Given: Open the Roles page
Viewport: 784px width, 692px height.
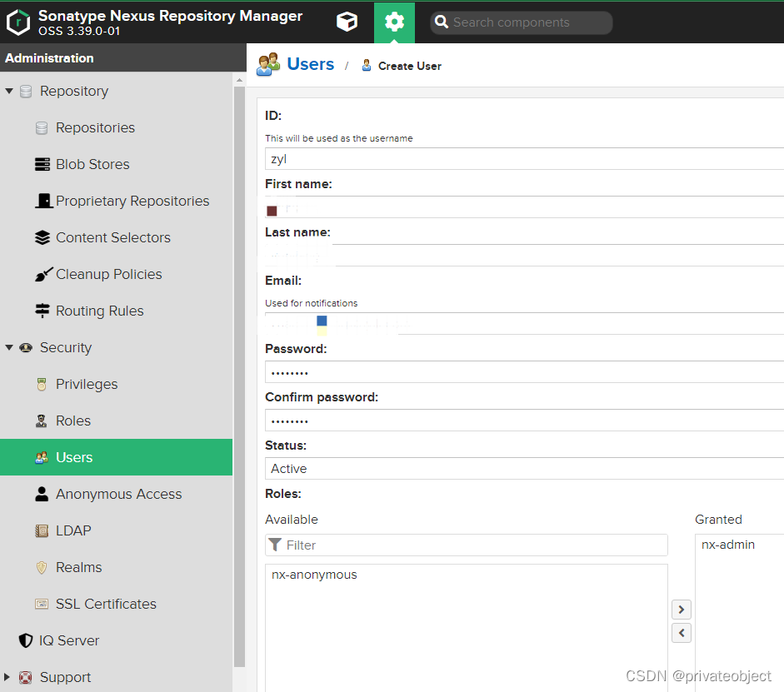Looking at the screenshot, I should click(73, 421).
